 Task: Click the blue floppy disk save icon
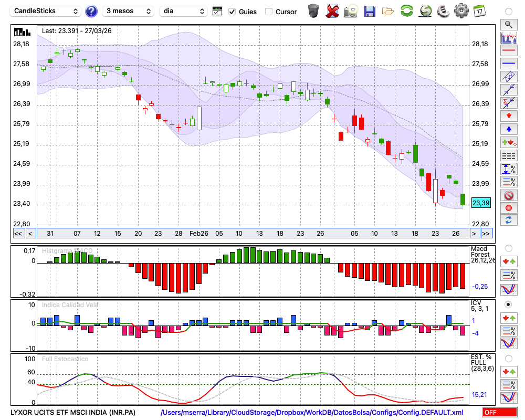tap(370, 10)
